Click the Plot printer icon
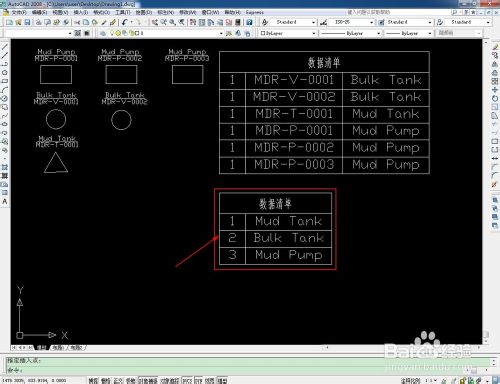 [39, 22]
